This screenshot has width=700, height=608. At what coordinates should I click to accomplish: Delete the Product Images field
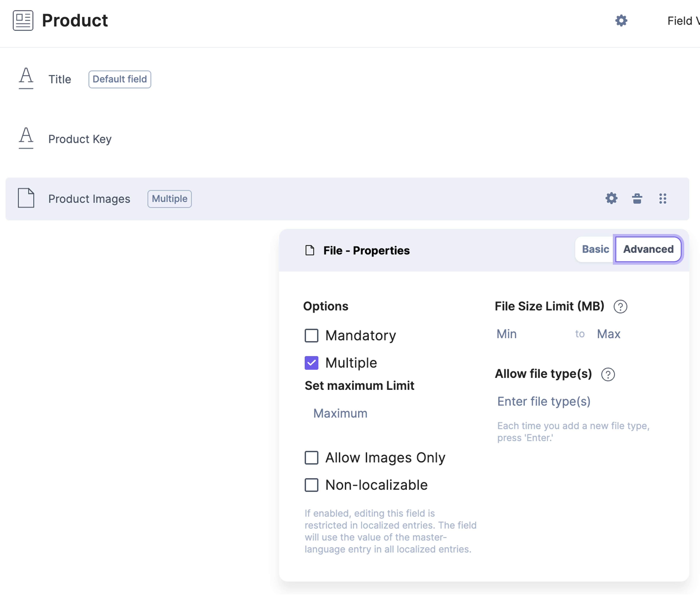[x=637, y=198]
